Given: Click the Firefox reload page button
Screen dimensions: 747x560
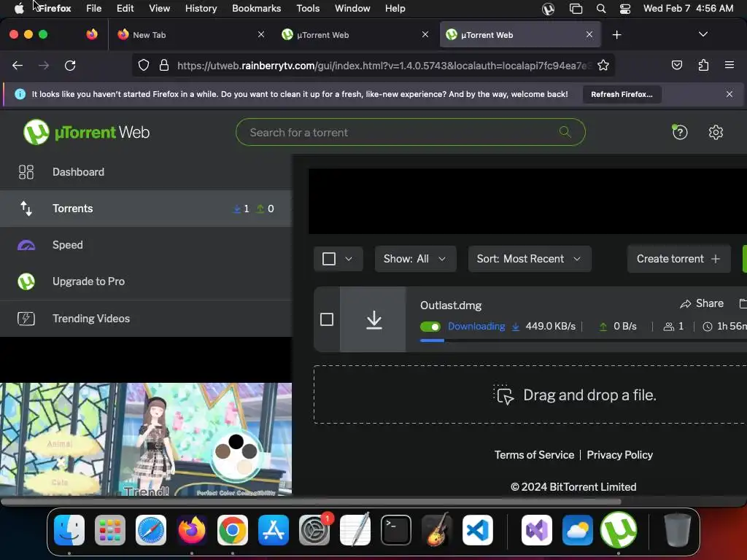Looking at the screenshot, I should point(70,65).
